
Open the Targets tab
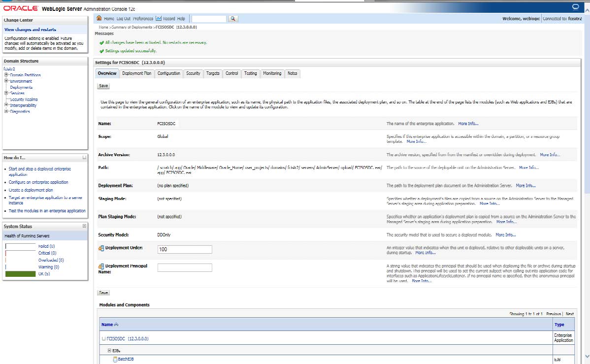213,73
